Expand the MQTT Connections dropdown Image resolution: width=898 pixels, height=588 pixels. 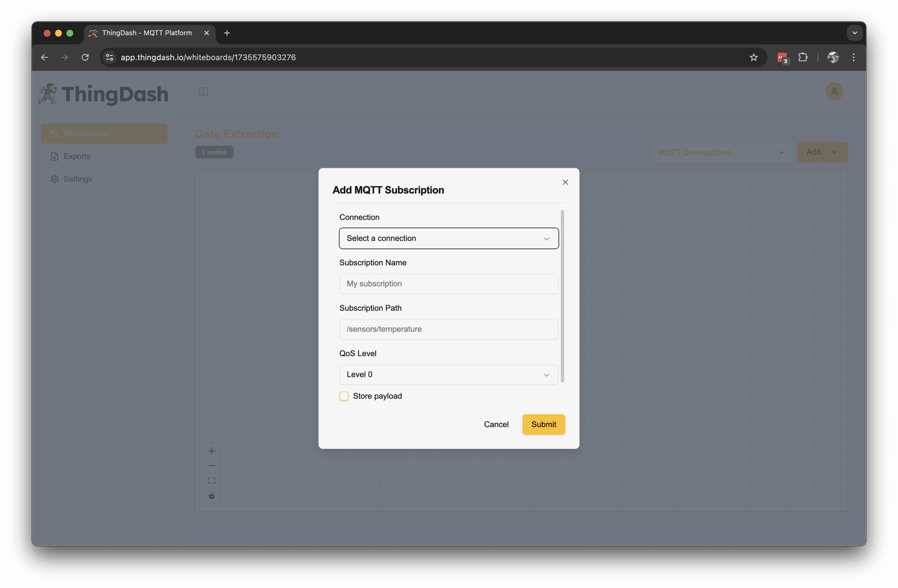721,152
